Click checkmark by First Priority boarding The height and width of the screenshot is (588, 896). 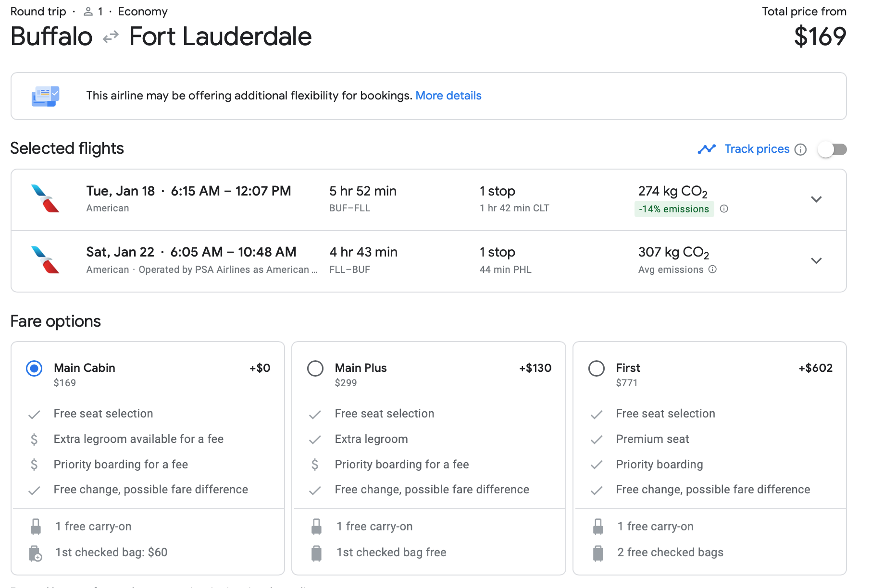coord(597,465)
